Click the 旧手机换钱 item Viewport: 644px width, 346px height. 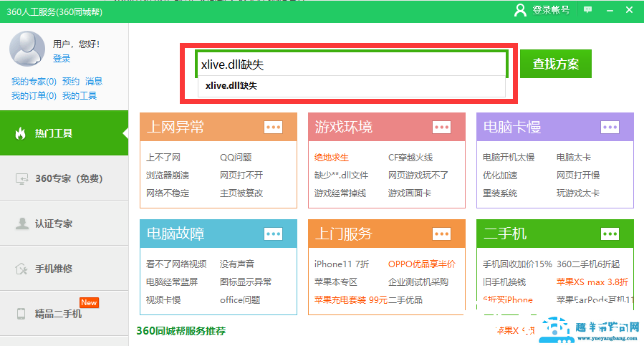click(x=504, y=282)
